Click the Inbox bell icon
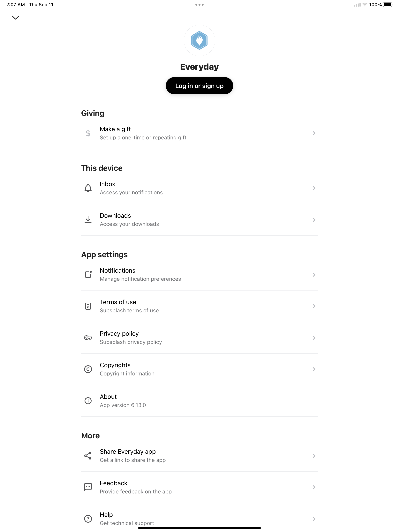The image size is (399, 532). tap(88, 188)
